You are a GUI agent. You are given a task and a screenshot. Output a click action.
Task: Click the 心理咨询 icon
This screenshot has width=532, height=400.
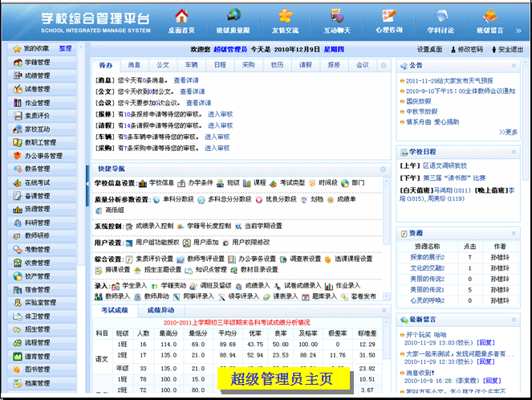tap(390, 21)
